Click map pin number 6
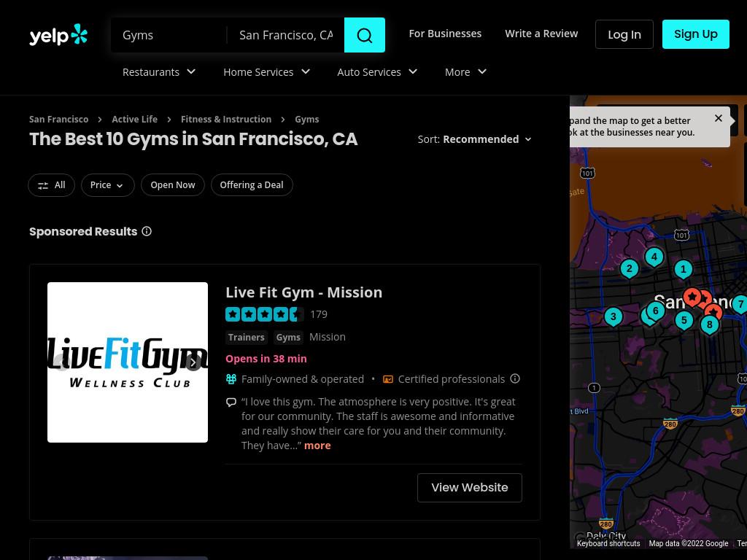 coord(656,311)
